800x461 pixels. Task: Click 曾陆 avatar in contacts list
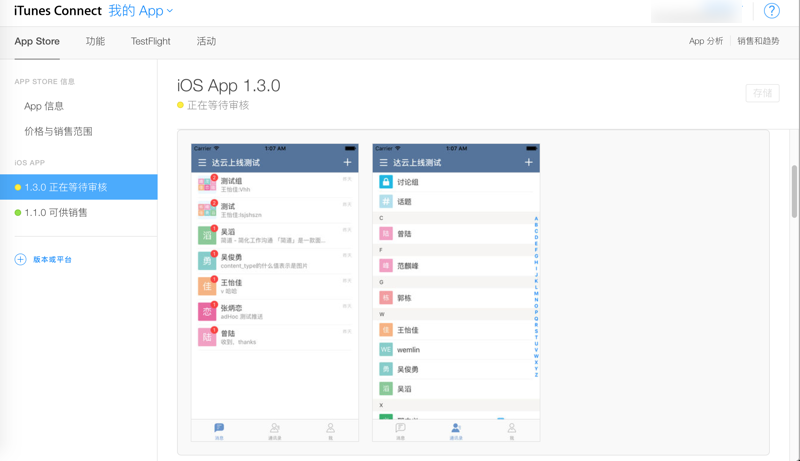(386, 234)
